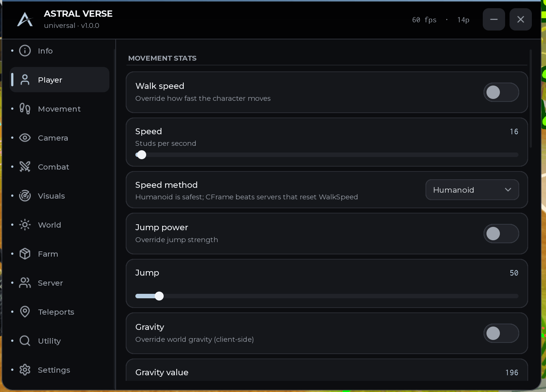
Task: Open the Teleports tab label
Action: click(x=56, y=312)
